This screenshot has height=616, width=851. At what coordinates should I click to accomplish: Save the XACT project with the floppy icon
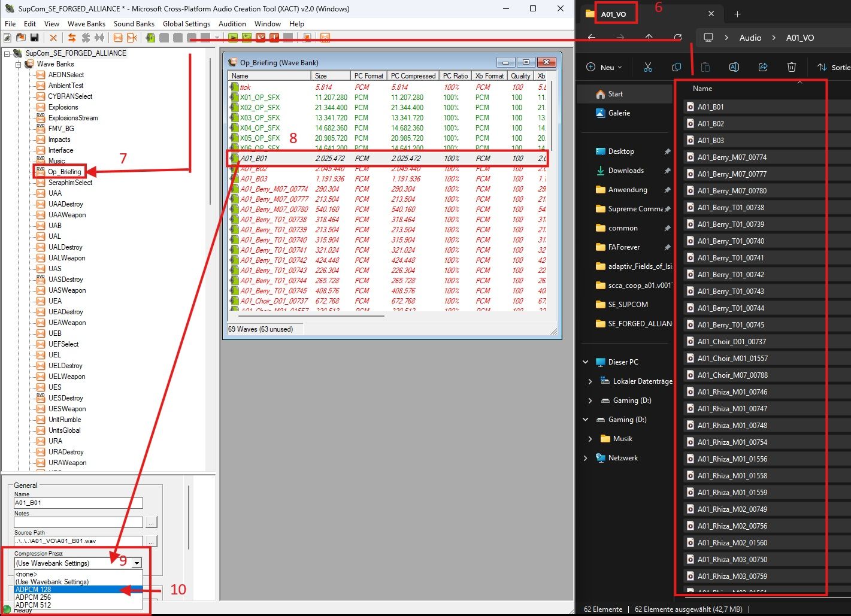[x=35, y=38]
